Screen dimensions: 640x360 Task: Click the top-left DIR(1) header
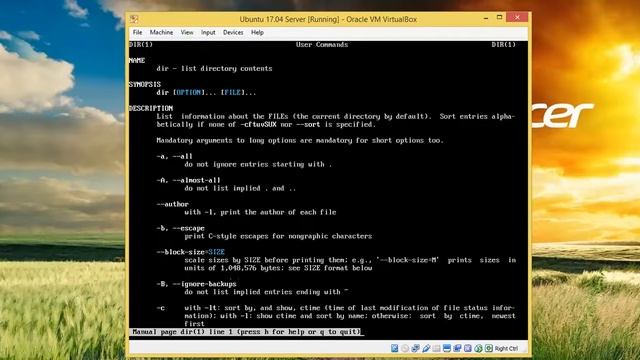point(141,44)
